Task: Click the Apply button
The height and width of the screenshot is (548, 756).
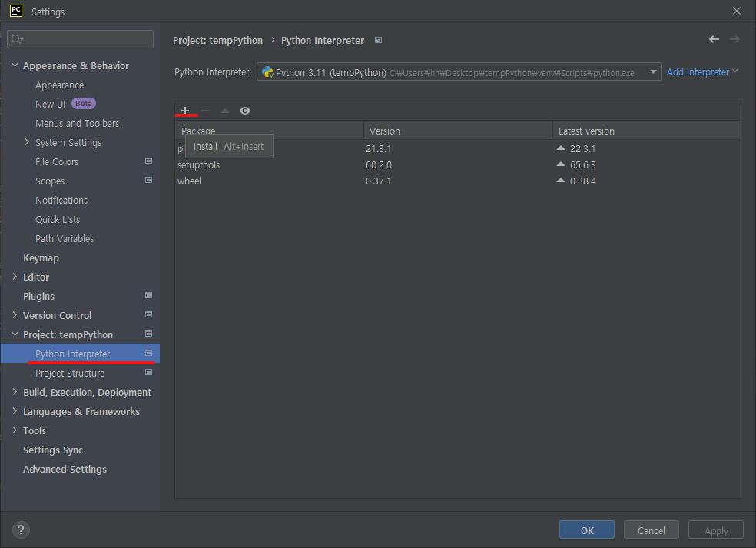Action: click(716, 530)
